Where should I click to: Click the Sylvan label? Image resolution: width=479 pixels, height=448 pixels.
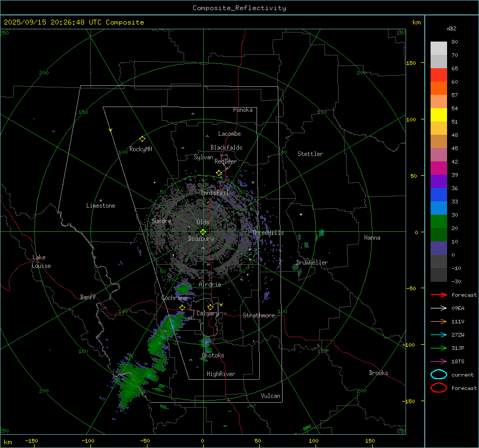pyautogui.click(x=203, y=157)
